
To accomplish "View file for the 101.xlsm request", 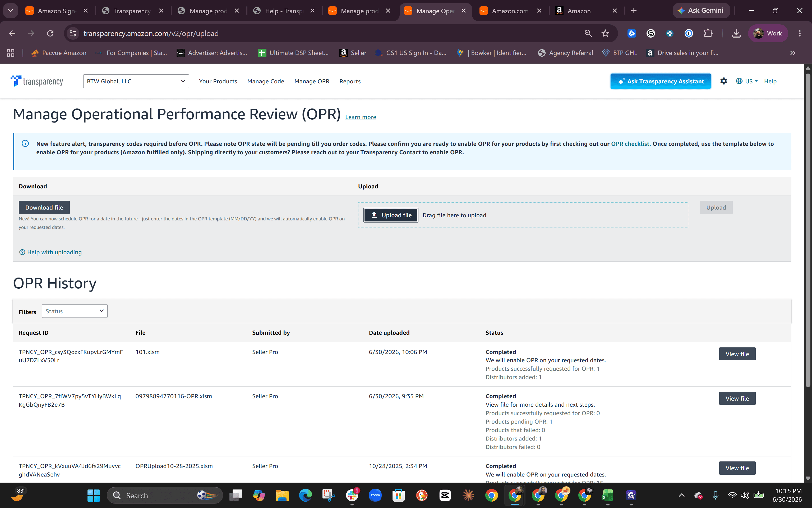I will [737, 354].
